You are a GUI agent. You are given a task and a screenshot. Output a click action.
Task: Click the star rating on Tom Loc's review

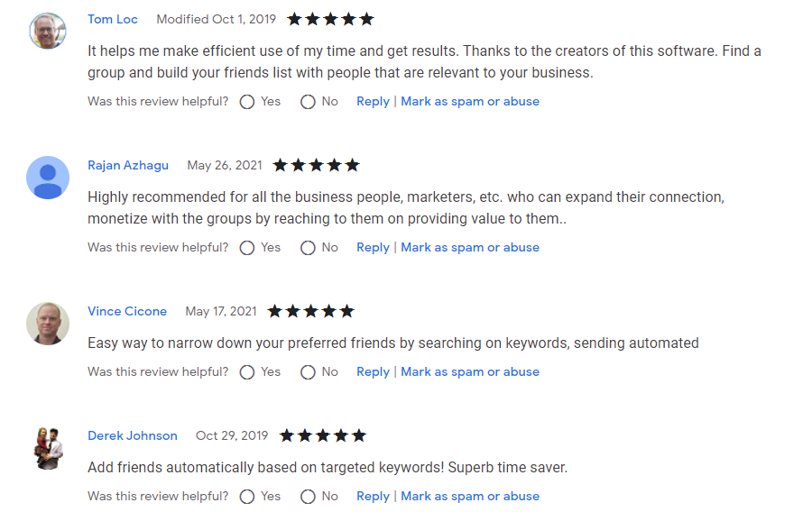[x=330, y=19]
